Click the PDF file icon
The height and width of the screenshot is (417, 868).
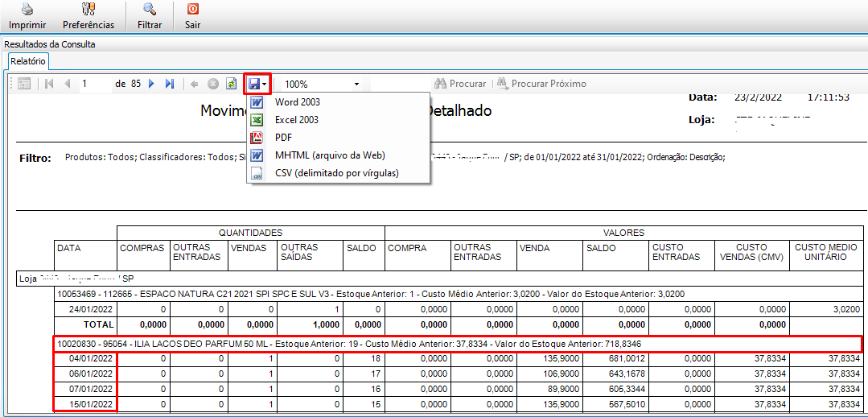257,138
